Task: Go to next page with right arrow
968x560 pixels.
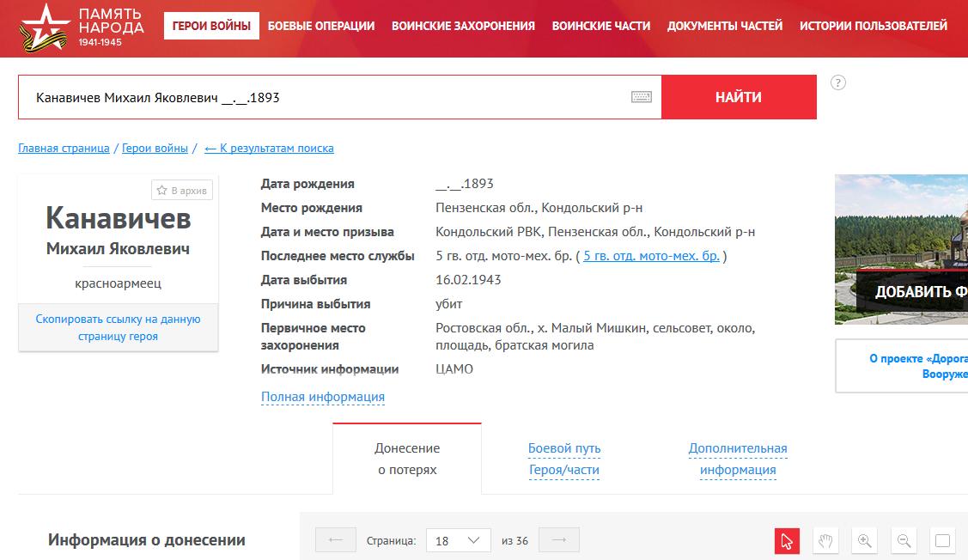Action: tap(558, 540)
